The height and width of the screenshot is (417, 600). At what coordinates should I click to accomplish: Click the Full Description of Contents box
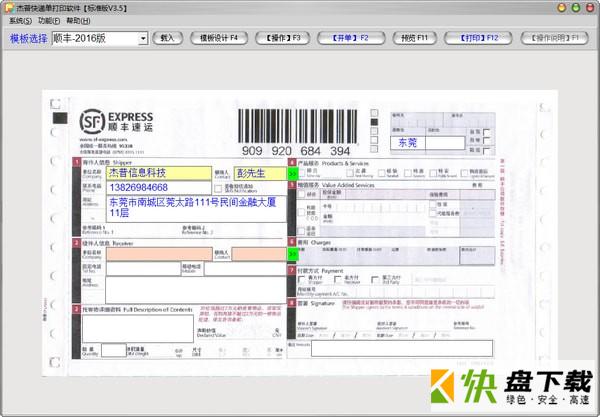point(138,328)
